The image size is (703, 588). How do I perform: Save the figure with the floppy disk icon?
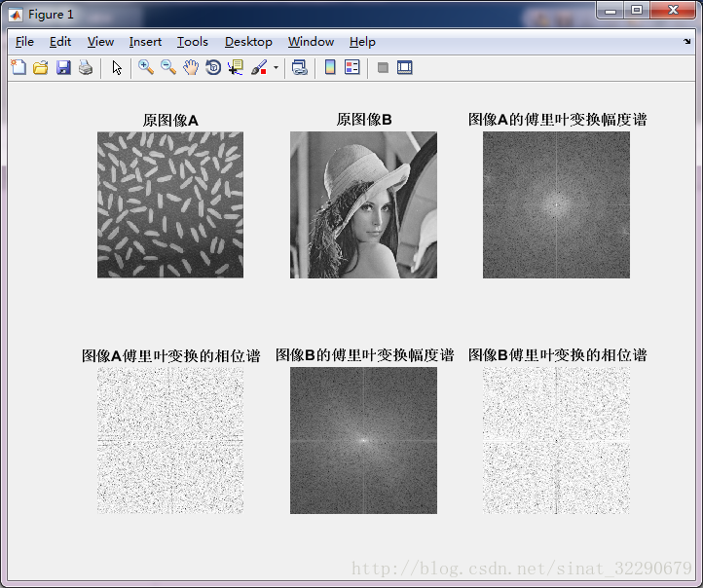(63, 67)
